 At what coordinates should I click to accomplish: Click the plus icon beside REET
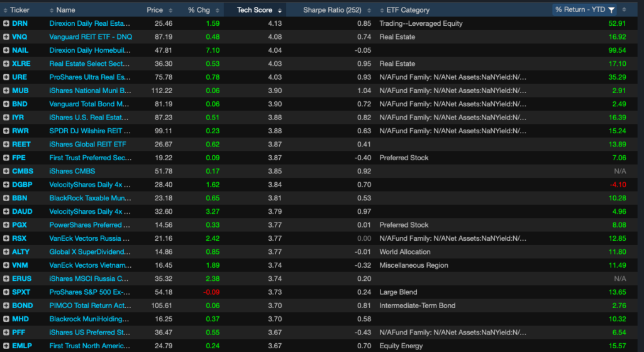(x=6, y=145)
